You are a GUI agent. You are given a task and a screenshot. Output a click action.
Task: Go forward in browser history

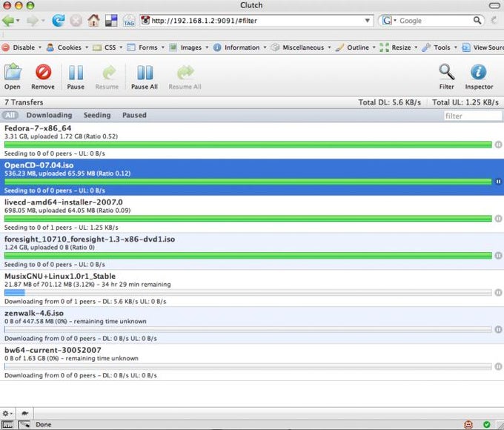point(32,21)
